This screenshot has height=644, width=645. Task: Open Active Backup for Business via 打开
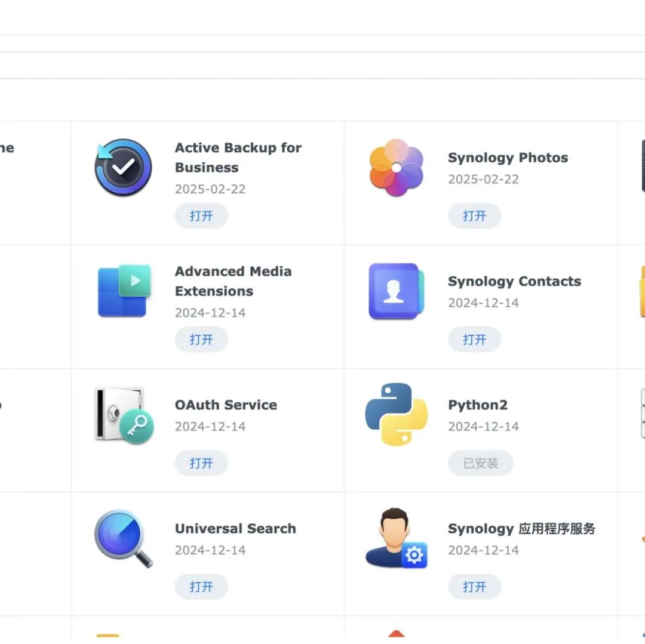coord(201,216)
